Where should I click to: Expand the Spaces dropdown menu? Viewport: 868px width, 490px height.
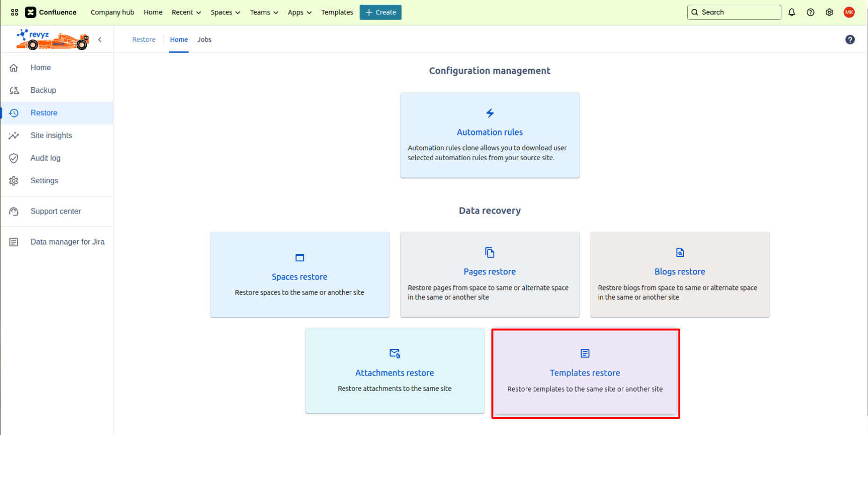[x=225, y=12]
